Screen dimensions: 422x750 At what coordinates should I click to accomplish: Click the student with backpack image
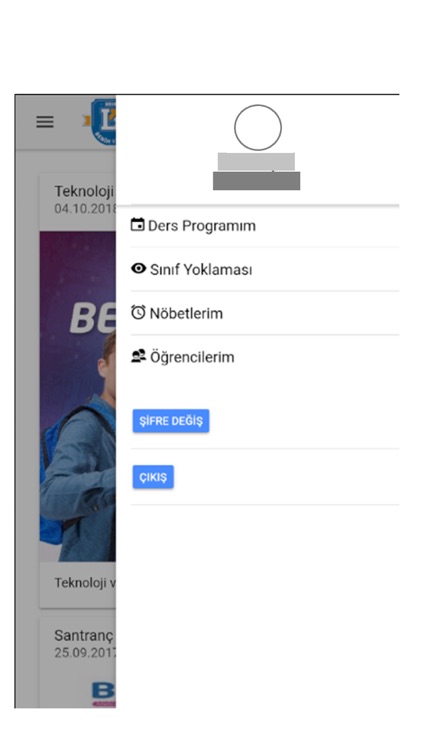(x=78, y=397)
